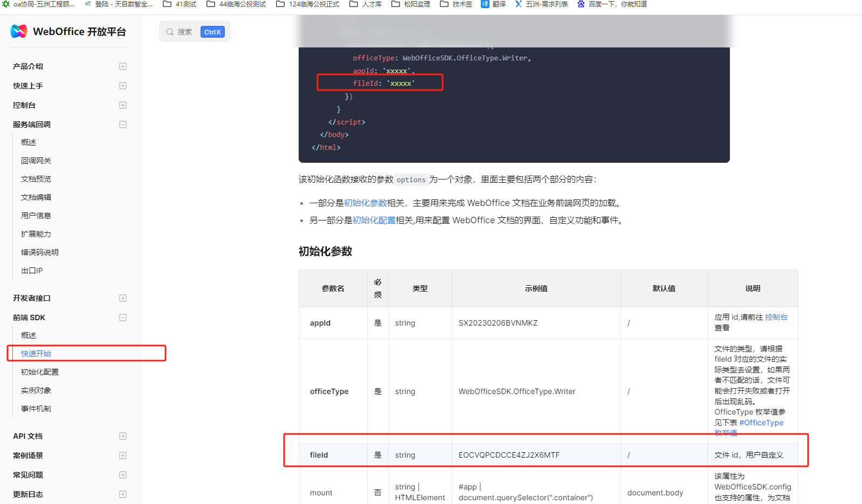Viewport: 862px width, 504px height.
Task: Click example value WebOfficeSDK.OfficeType.Writer in table
Action: click(517, 391)
